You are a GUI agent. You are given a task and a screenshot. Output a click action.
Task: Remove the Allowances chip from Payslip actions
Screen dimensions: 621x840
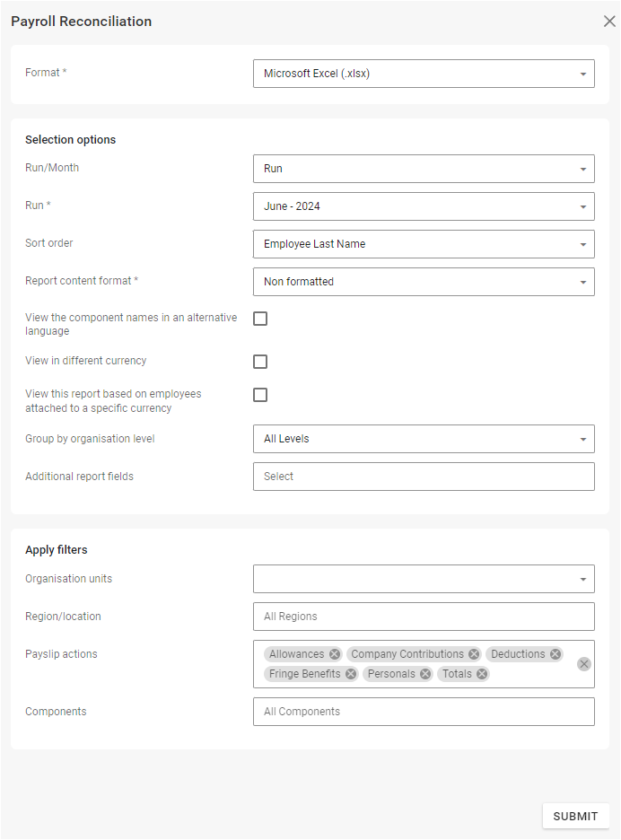click(335, 654)
